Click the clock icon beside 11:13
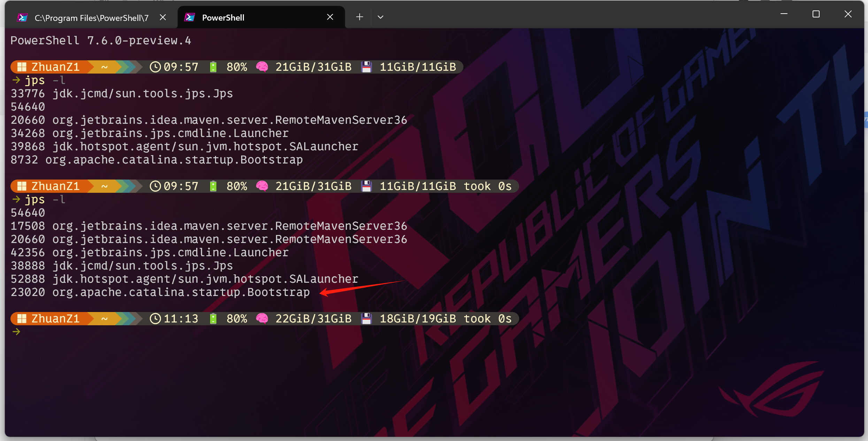The width and height of the screenshot is (868, 441). point(155,319)
